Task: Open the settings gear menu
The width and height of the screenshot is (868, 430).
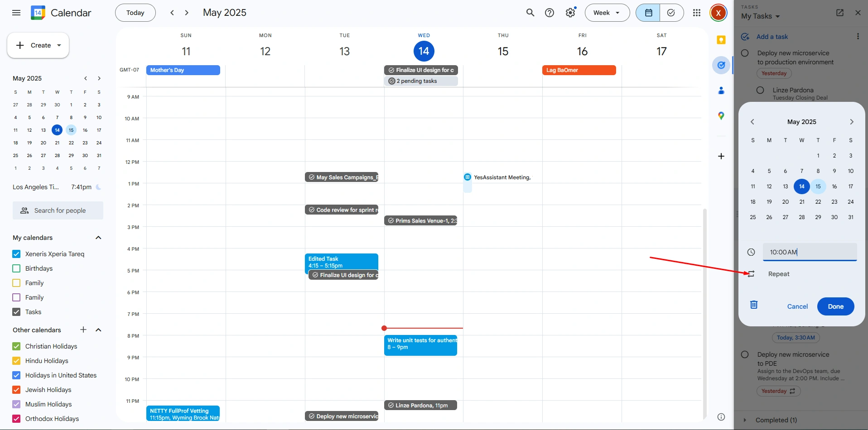Action: click(570, 13)
